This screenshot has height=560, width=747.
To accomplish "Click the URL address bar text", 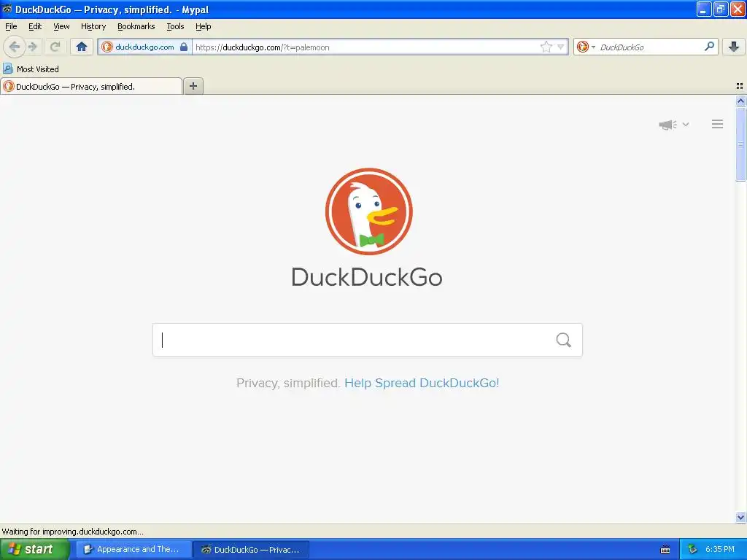I will pyautogui.click(x=263, y=47).
